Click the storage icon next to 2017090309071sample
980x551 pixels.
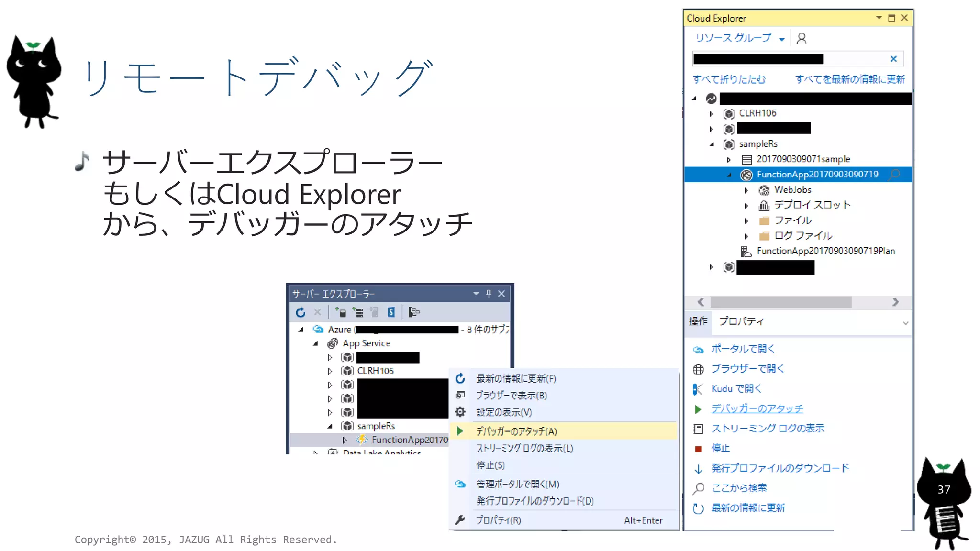click(746, 159)
